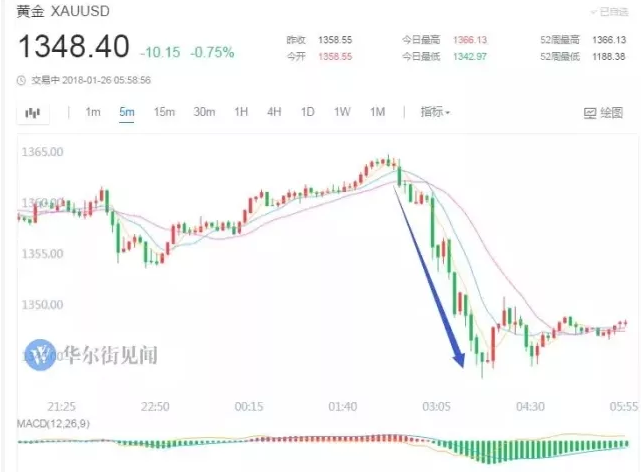Select the 1W weekly timeframe
Screen dimensions: 644x474
pyautogui.click(x=342, y=112)
